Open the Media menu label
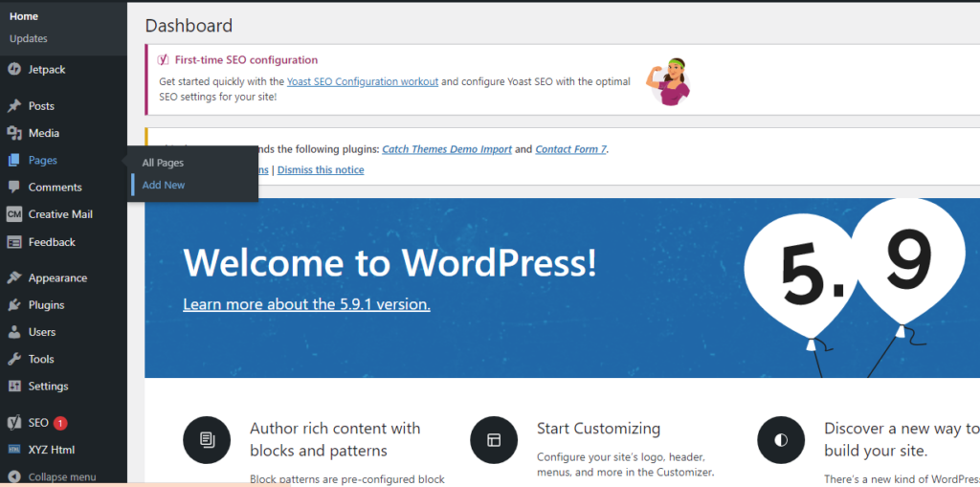This screenshot has height=487, width=980. (44, 133)
